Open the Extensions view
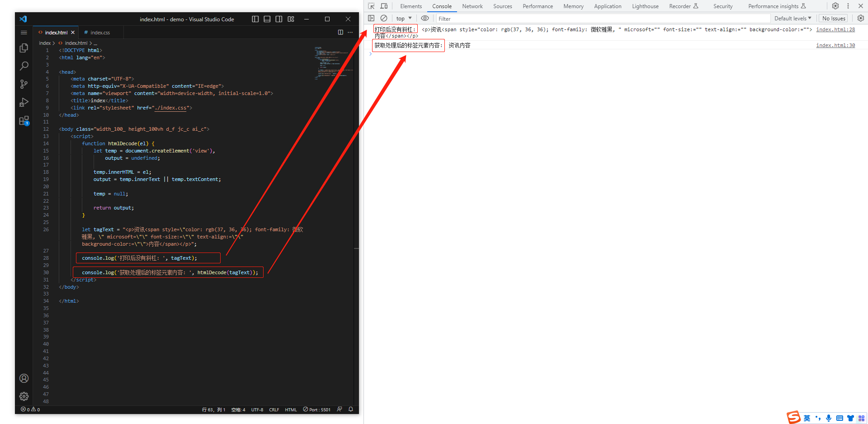This screenshot has width=868, height=424. click(24, 120)
